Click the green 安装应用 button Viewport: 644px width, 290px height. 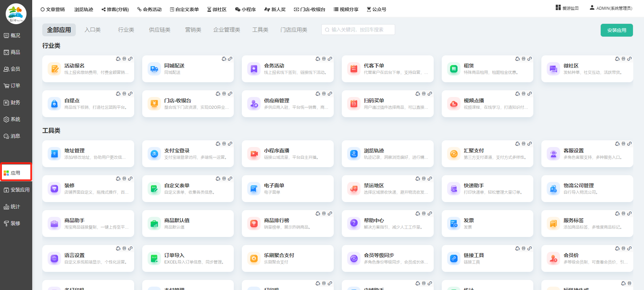(616, 30)
